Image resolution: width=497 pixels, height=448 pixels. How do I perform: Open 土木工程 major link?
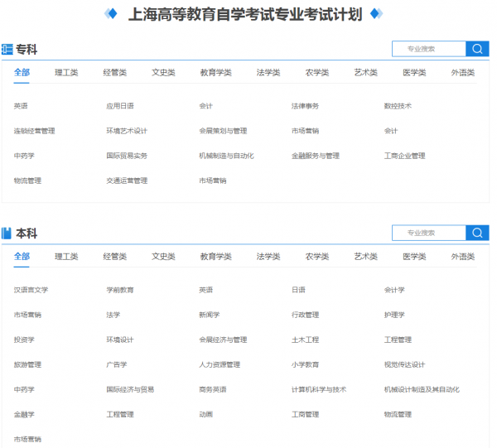point(305,340)
